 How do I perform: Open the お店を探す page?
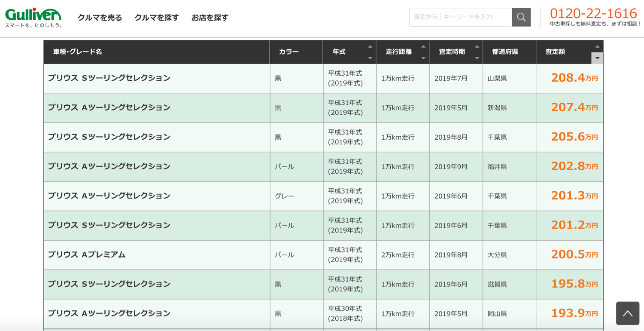click(209, 18)
